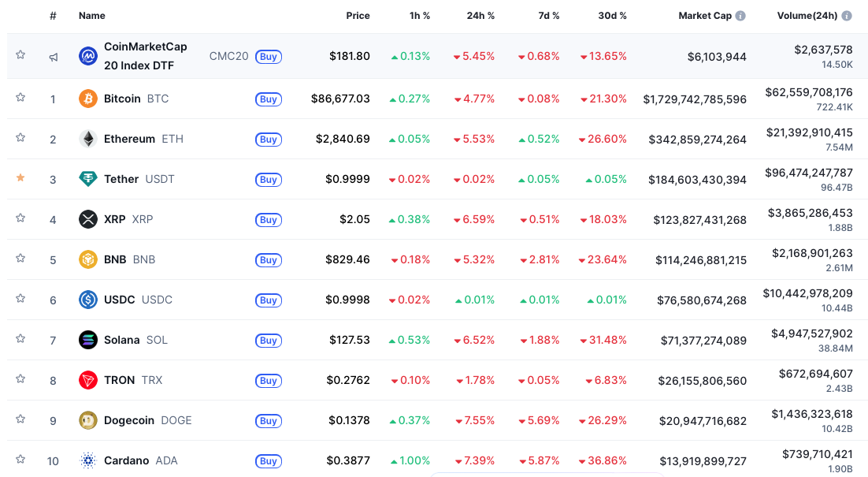Select the Ethereum coin logo

(x=87, y=139)
